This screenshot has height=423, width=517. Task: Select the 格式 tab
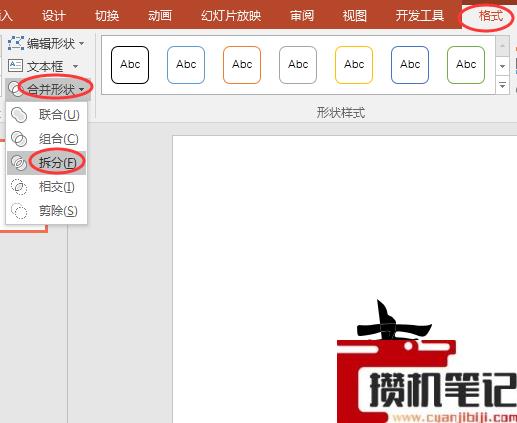click(490, 15)
